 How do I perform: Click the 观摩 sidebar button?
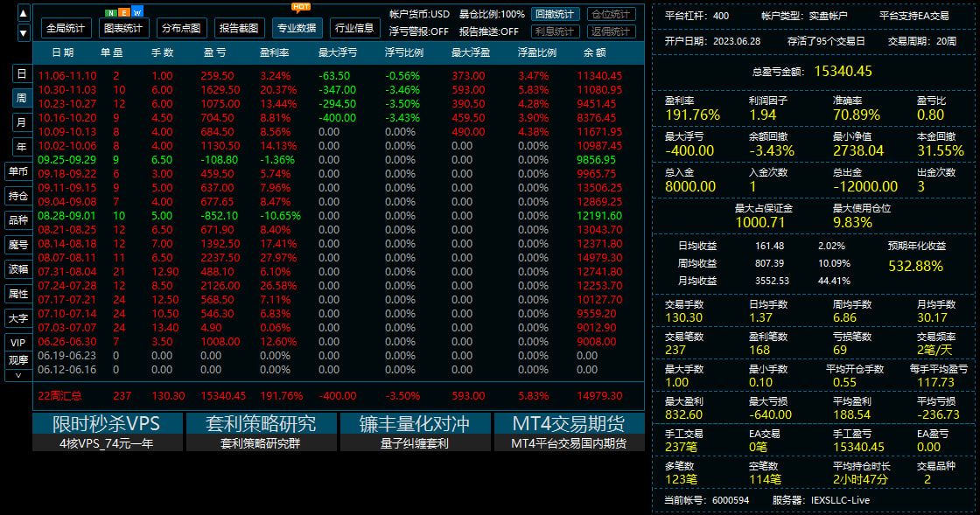(x=18, y=360)
